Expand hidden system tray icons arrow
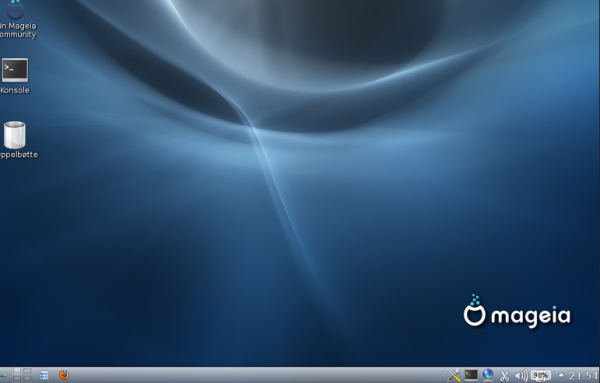The image size is (600, 383). 561,375
